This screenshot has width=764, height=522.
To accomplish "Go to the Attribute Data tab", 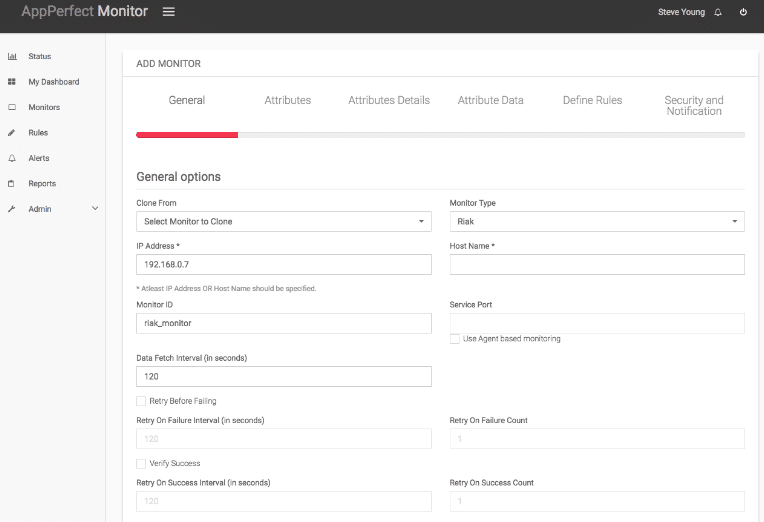I will click(x=490, y=100).
